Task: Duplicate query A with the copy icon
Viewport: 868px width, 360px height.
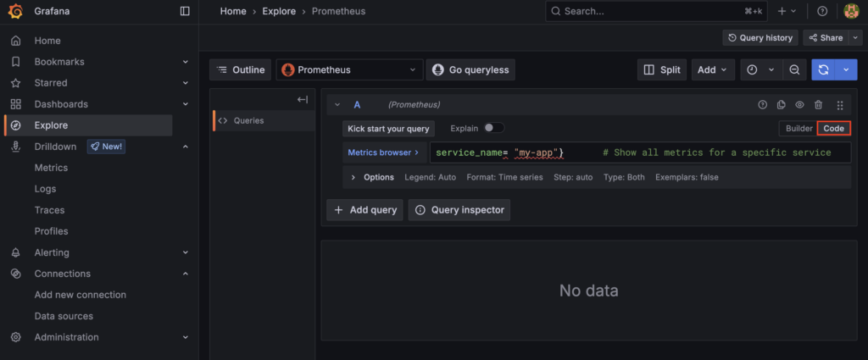Action: [781, 105]
